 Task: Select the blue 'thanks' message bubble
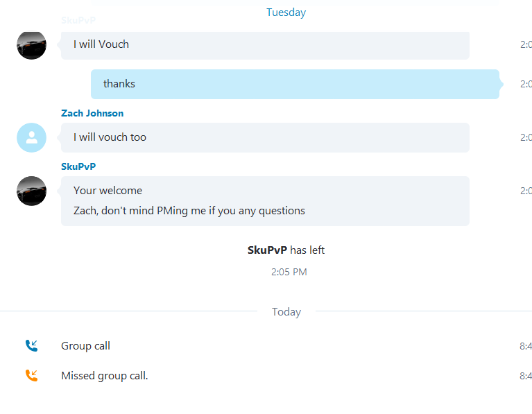coord(295,84)
